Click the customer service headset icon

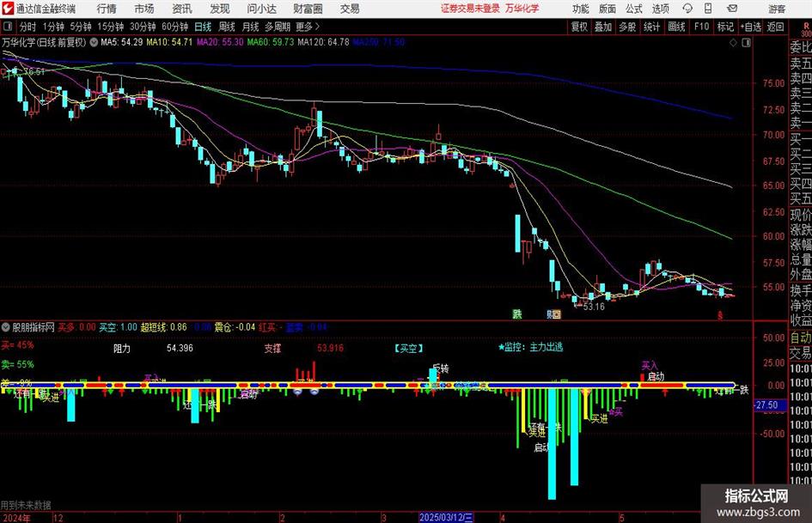click(x=687, y=9)
